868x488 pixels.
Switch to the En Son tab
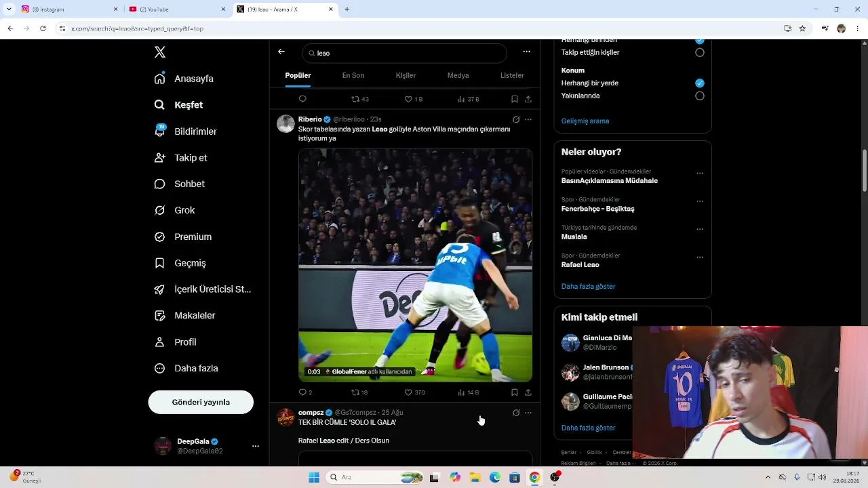353,75
